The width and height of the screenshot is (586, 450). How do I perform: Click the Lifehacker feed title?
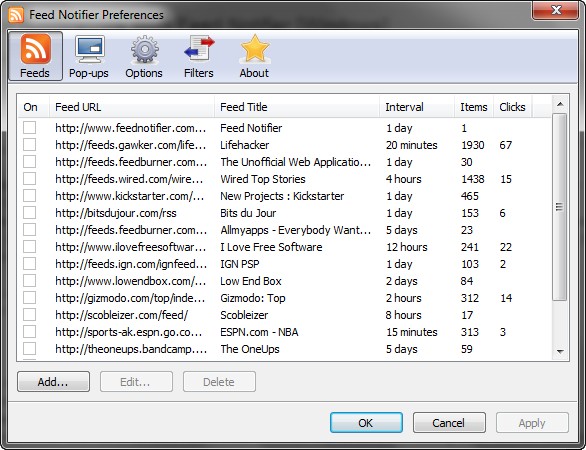[x=245, y=145]
